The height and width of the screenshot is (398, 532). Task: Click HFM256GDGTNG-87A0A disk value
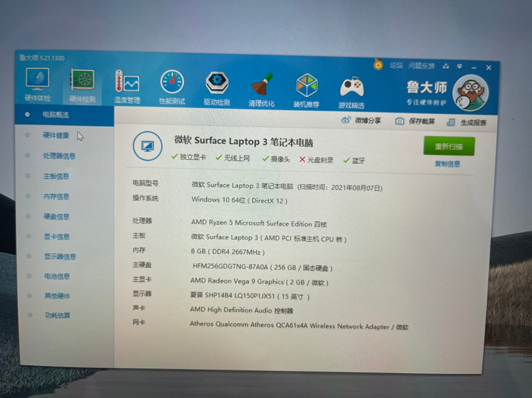(x=262, y=267)
